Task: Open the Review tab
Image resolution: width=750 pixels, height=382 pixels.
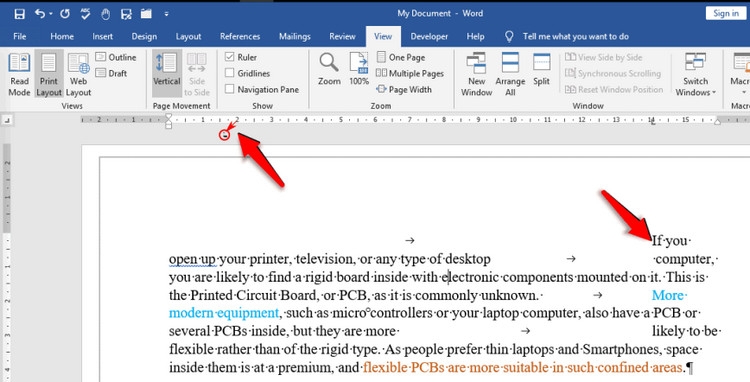Action: (342, 36)
